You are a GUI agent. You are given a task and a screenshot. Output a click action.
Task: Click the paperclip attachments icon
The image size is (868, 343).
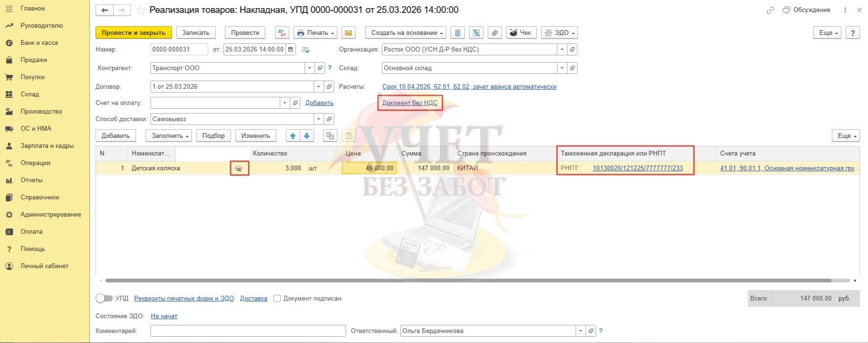495,33
